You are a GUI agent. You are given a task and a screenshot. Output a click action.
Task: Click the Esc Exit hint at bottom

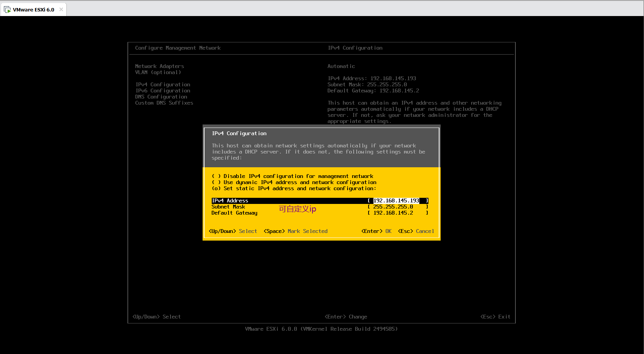pos(495,317)
